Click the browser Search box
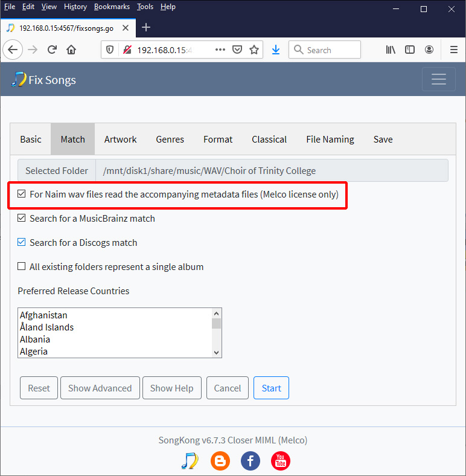 tap(325, 50)
